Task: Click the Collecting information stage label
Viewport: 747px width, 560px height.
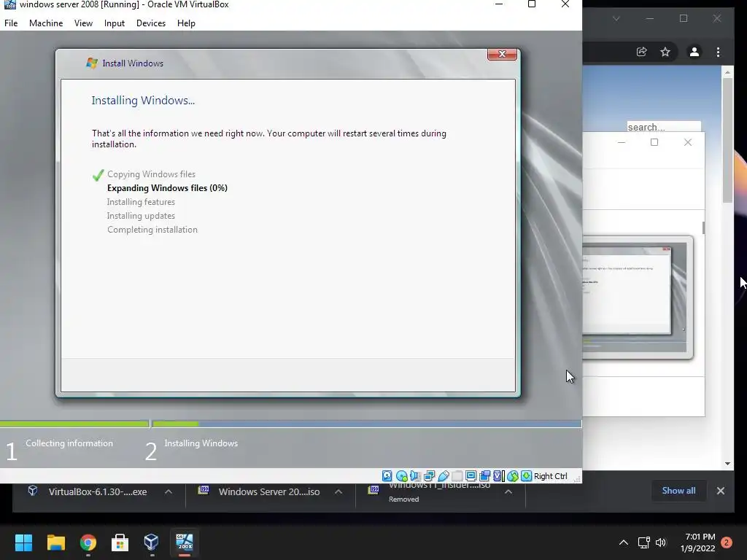Action: [x=69, y=443]
